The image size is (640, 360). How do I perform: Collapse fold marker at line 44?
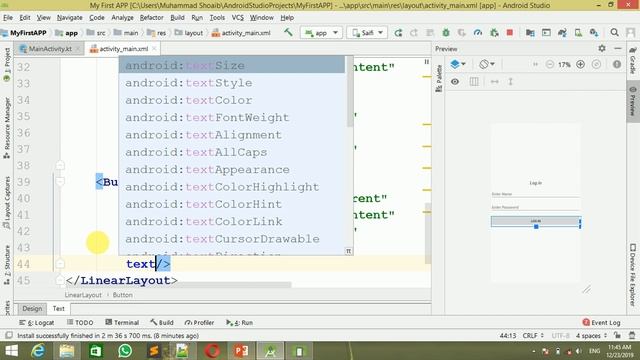coord(60,264)
